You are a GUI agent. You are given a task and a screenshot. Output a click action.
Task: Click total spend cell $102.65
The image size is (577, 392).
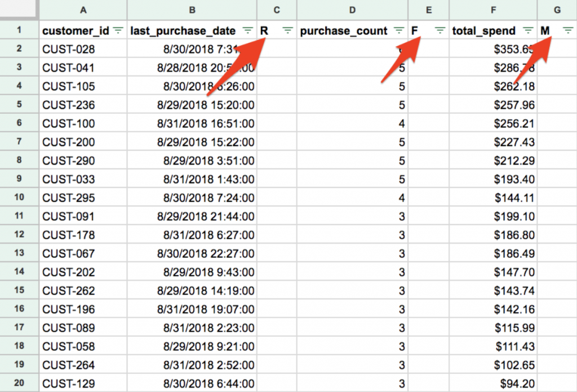click(493, 364)
